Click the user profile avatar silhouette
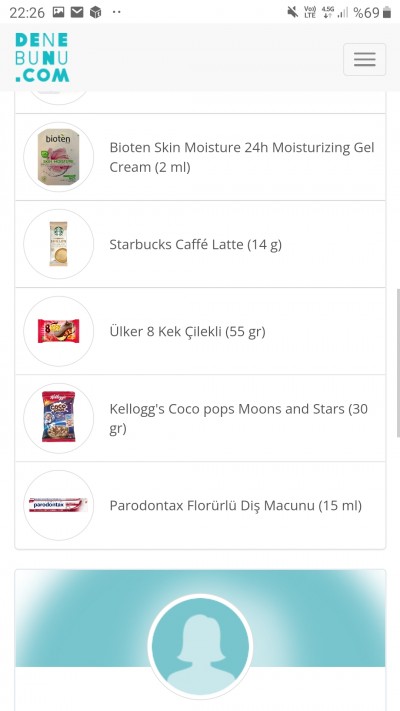 coord(200,646)
